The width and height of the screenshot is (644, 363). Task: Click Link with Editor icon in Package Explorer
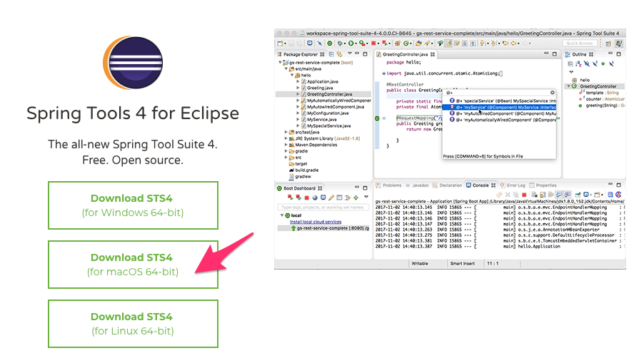coord(339,54)
